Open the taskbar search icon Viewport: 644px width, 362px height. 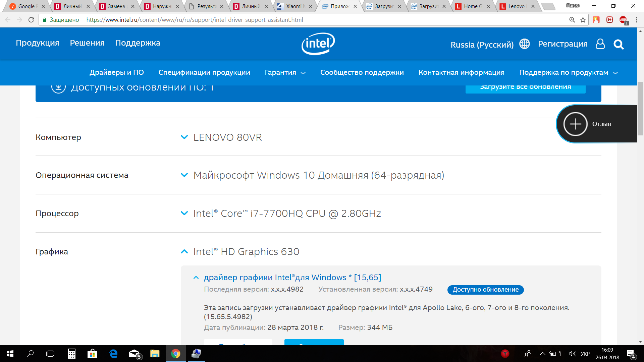pos(30,354)
